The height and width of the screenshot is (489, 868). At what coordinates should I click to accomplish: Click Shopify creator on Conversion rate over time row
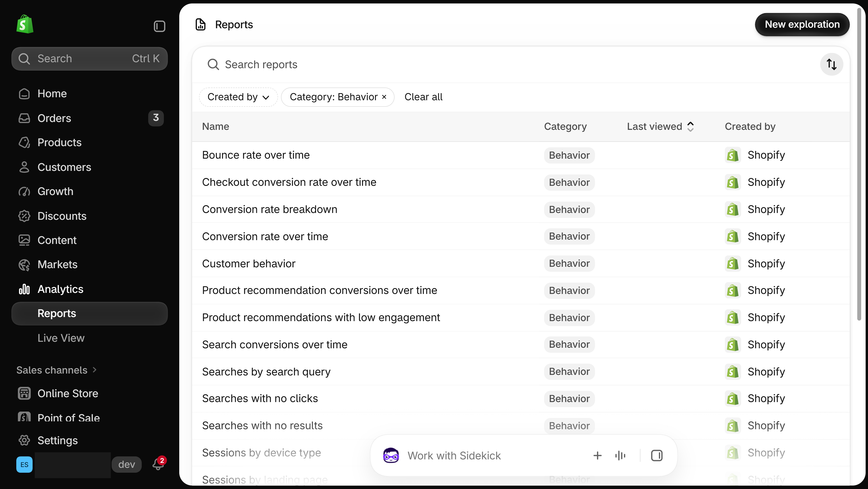pos(755,236)
